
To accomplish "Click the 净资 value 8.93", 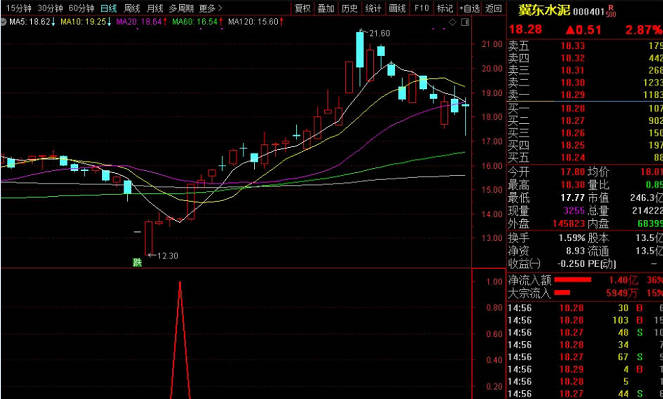I will click(x=575, y=251).
